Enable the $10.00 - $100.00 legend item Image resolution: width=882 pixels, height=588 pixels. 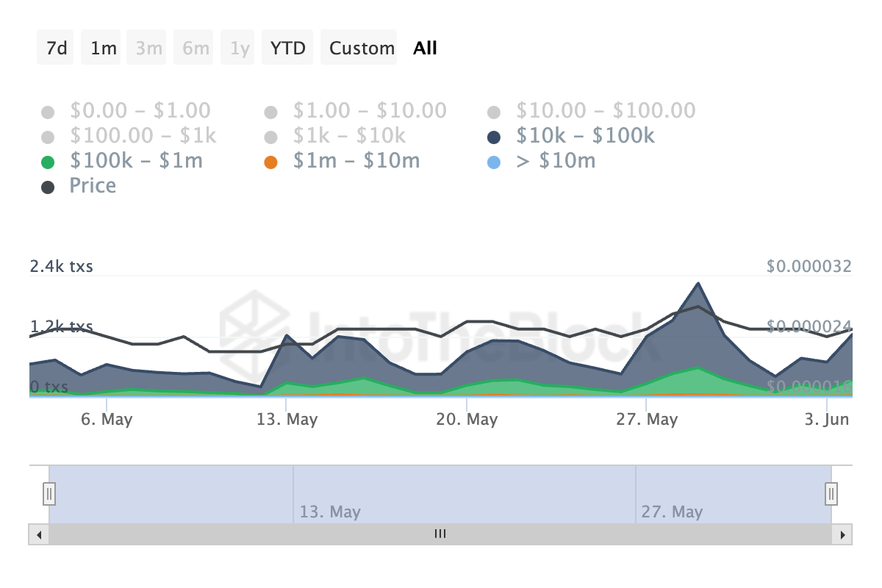click(494, 112)
